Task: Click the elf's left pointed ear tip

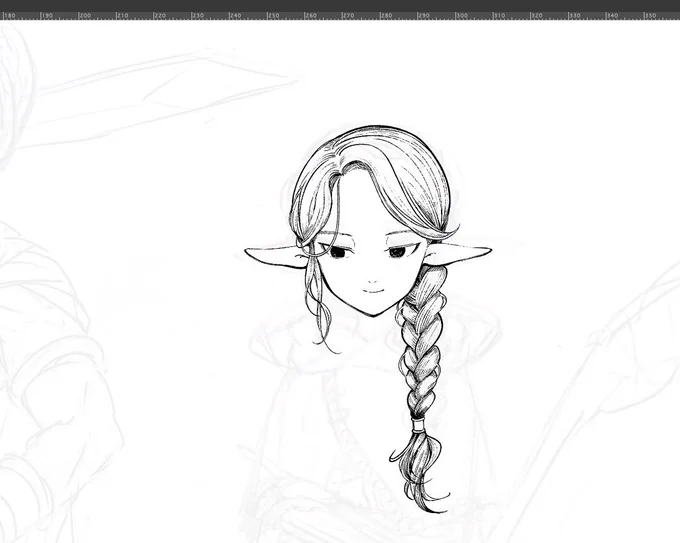Action: point(249,251)
